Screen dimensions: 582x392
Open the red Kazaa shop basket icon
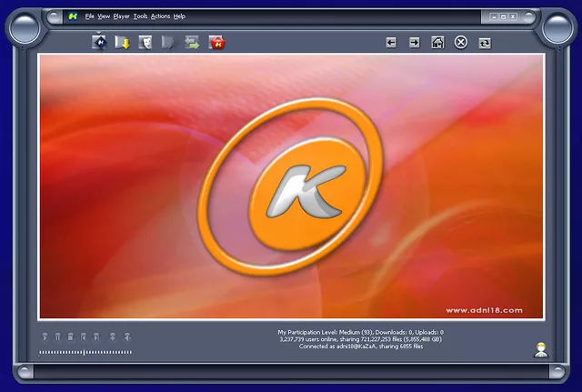click(216, 42)
